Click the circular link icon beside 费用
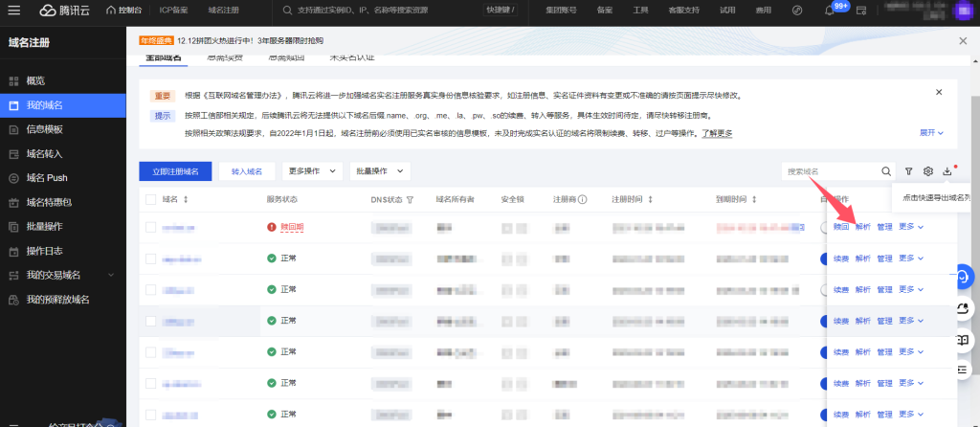Screen dimensions: 980x427 [797, 11]
